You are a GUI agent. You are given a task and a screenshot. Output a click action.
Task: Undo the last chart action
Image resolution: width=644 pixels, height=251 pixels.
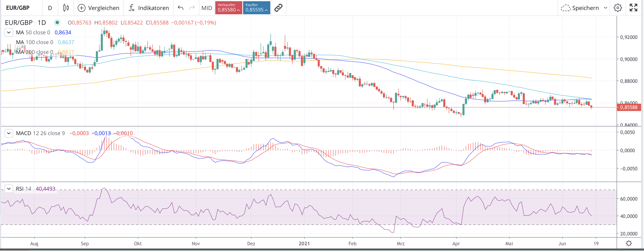(x=181, y=8)
